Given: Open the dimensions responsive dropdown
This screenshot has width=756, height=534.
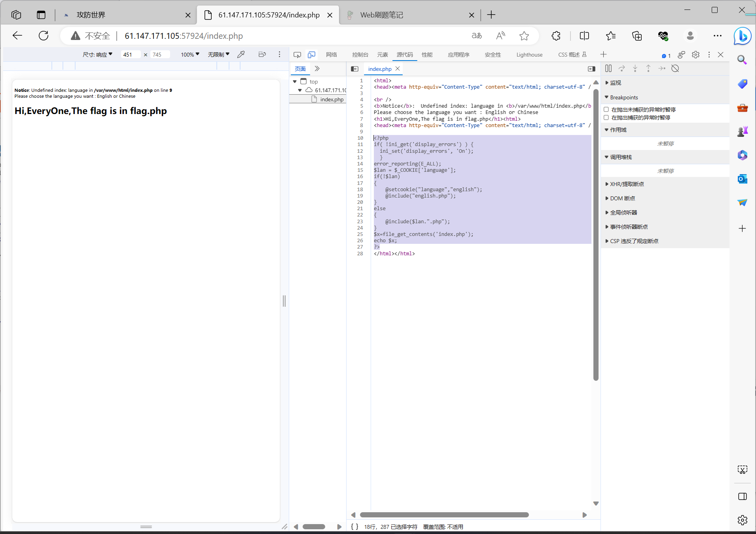Looking at the screenshot, I should [x=97, y=55].
